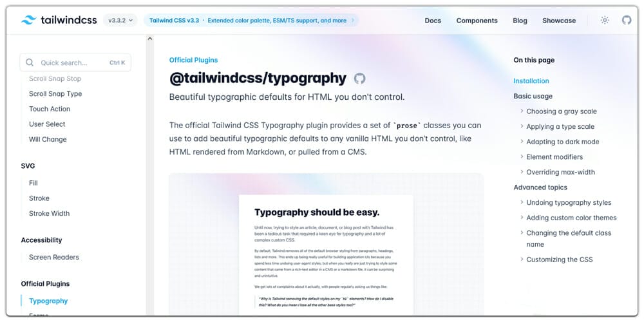The width and height of the screenshot is (644, 322).
Task: Open the Components menu item
Action: [x=477, y=21]
